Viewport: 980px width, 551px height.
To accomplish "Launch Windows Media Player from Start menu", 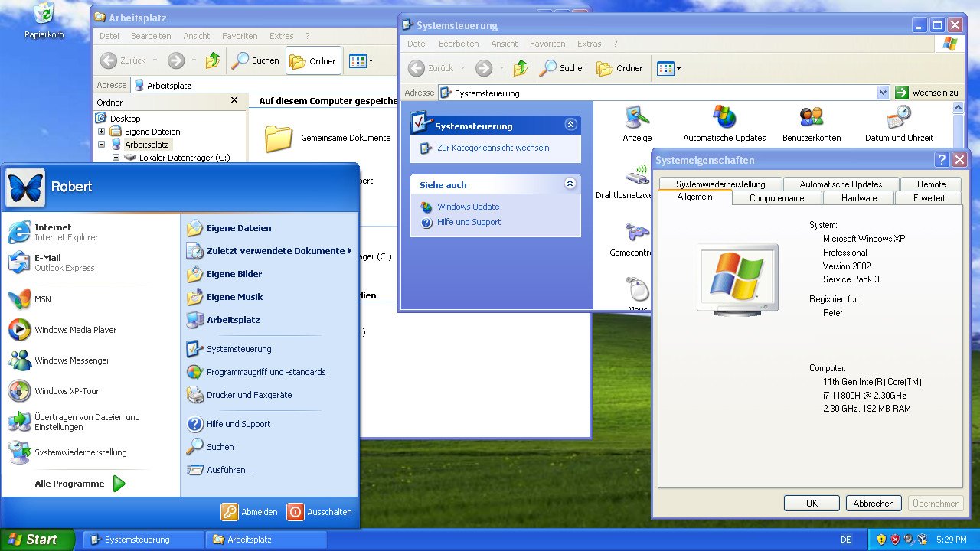I will coord(74,330).
